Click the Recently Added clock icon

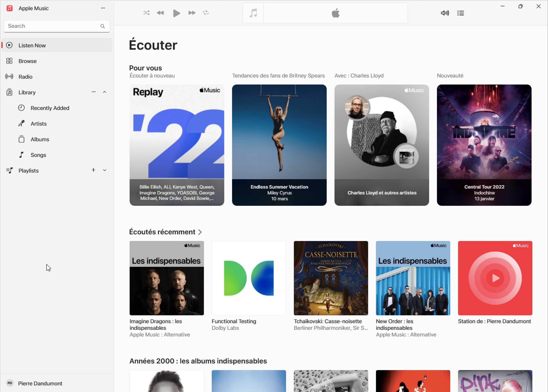click(x=22, y=108)
